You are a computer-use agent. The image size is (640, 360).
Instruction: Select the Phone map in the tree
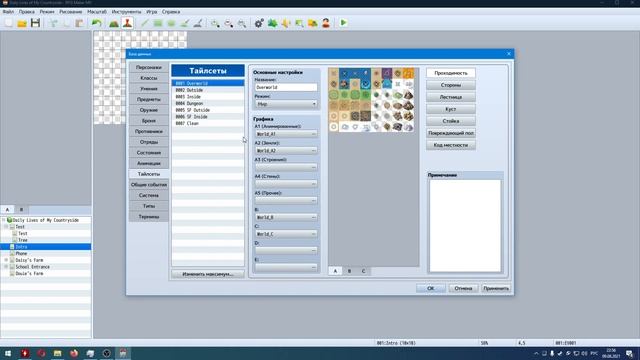(x=21, y=253)
